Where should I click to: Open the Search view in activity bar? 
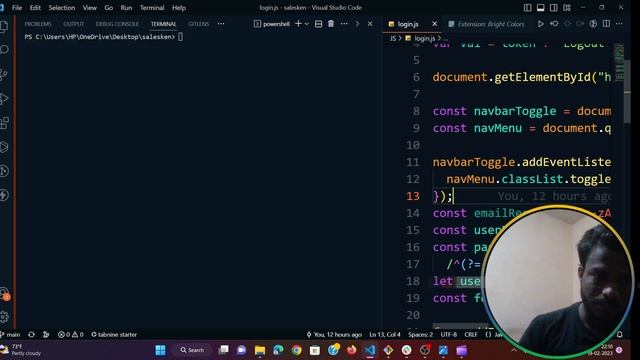[x=4, y=50]
